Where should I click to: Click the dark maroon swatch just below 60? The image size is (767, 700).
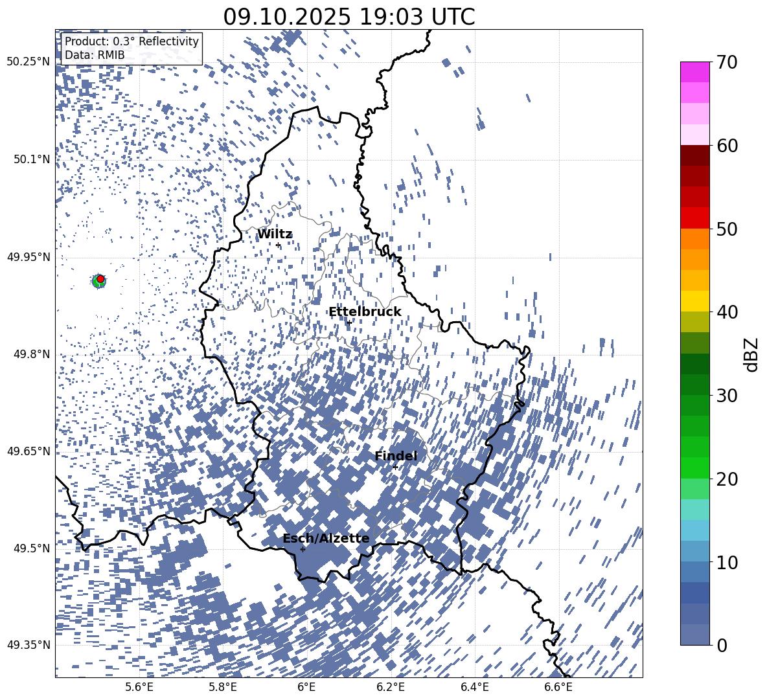[x=695, y=155]
